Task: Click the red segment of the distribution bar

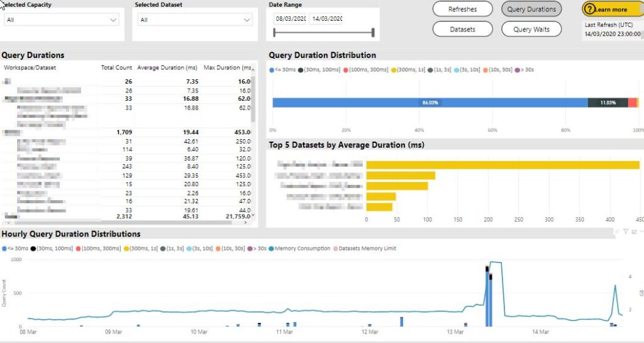Action: tap(632, 103)
